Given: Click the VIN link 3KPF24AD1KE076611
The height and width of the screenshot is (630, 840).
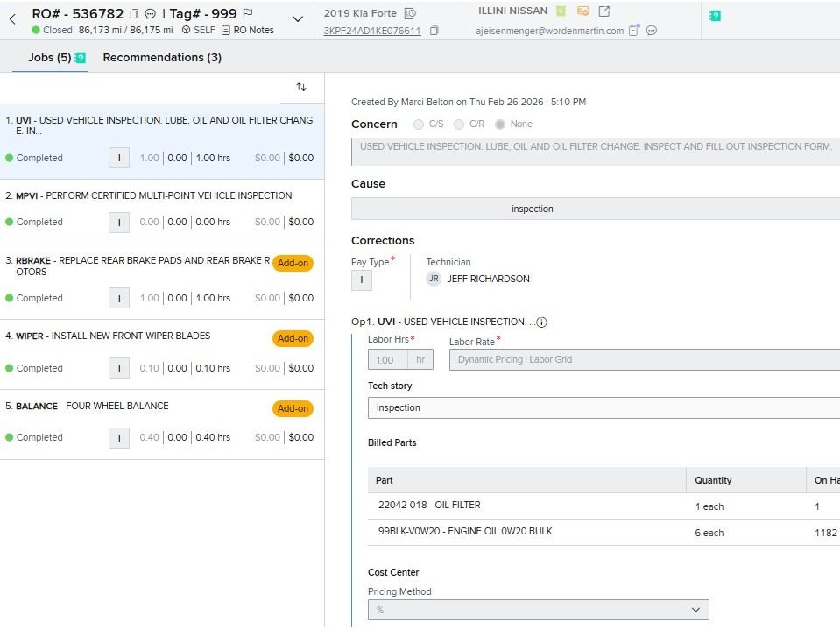Looking at the screenshot, I should [x=372, y=31].
